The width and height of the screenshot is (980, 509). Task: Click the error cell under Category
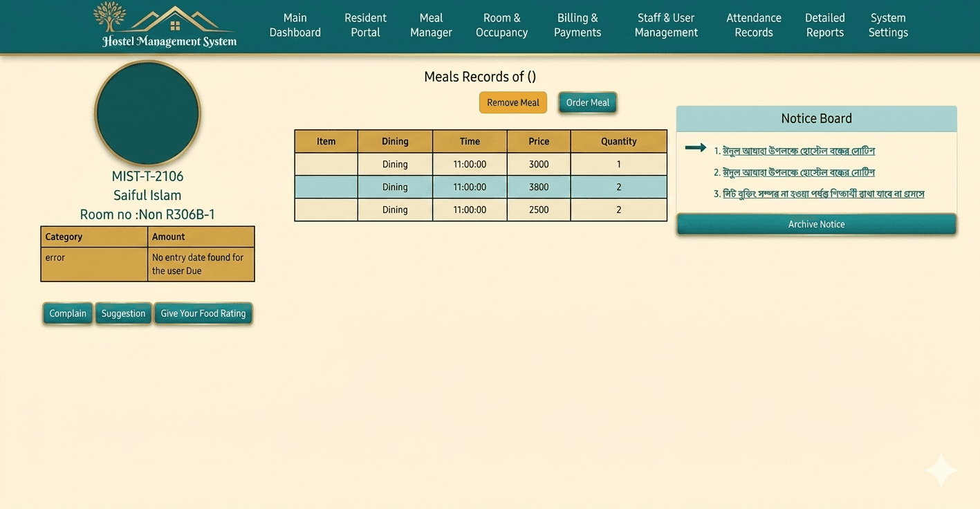[95, 264]
